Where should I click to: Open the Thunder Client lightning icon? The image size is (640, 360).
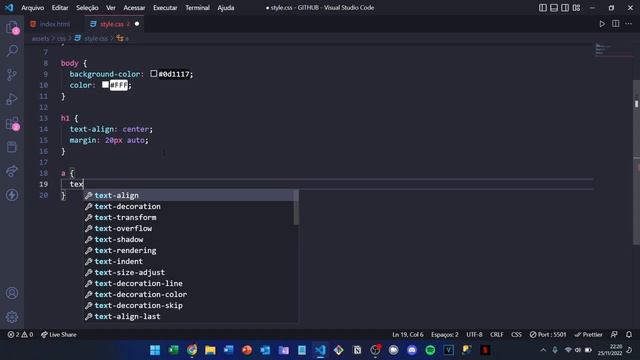point(12,195)
